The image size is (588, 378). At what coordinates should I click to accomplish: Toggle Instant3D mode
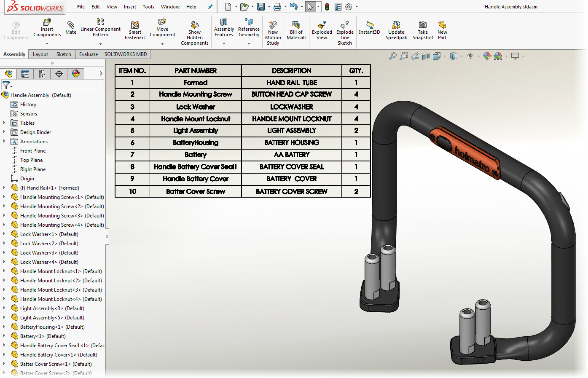click(369, 27)
